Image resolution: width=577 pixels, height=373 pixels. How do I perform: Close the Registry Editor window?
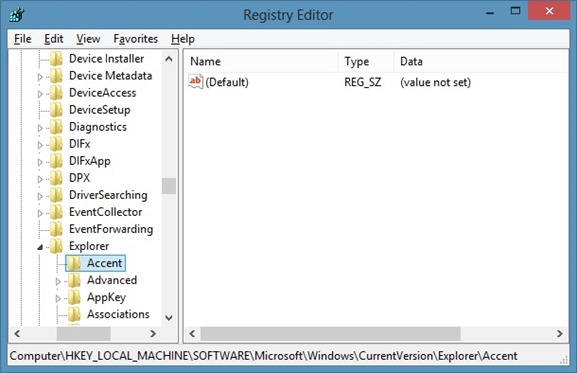pyautogui.click(x=549, y=11)
